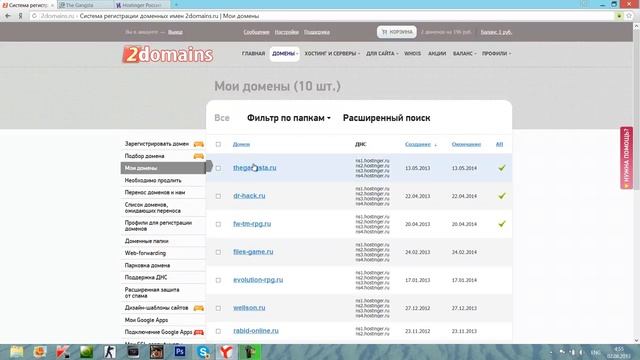Viewport: 640px width, 360px height.
Task: Click the green ball taskbar icon
Action: tap(86, 352)
